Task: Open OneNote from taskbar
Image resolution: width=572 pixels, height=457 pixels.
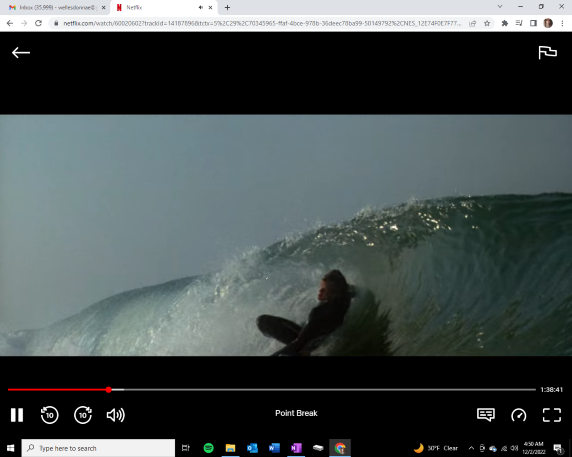Action: [296, 448]
